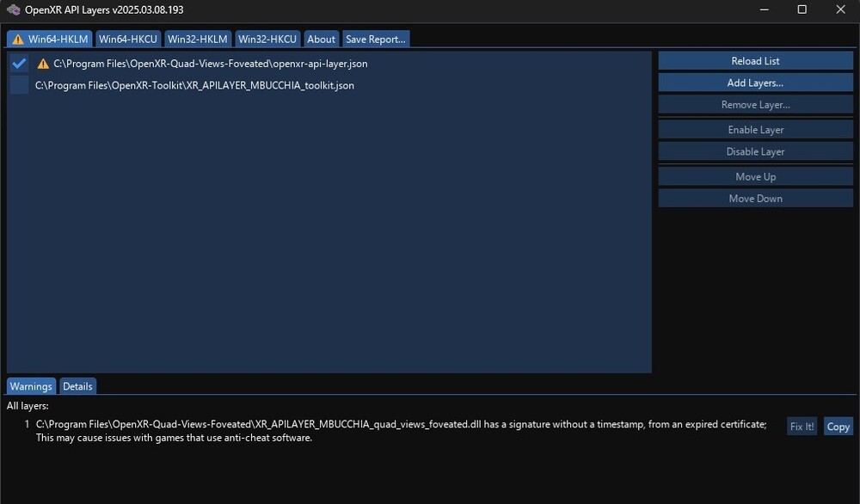Open the Win64-HKCU tab
Viewport: 860px width, 504px height.
[x=128, y=39]
